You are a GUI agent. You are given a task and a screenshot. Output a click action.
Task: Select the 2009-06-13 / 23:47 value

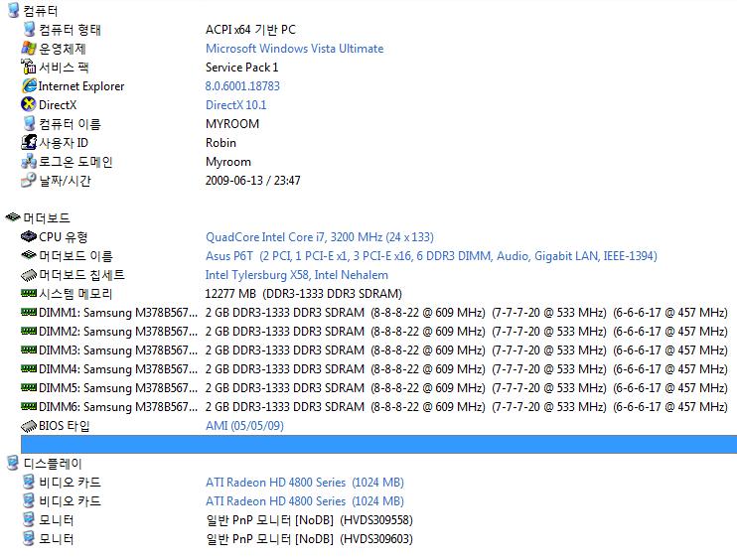(253, 181)
